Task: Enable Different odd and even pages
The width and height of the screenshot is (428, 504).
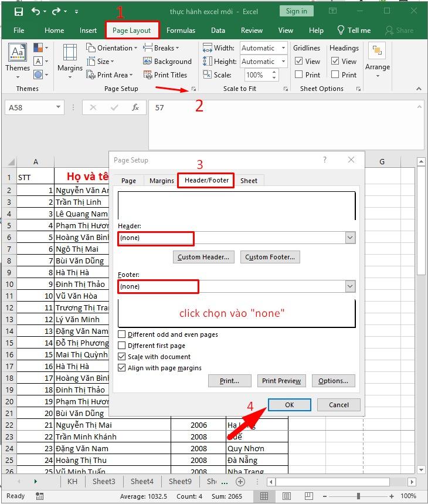Action: (x=122, y=334)
